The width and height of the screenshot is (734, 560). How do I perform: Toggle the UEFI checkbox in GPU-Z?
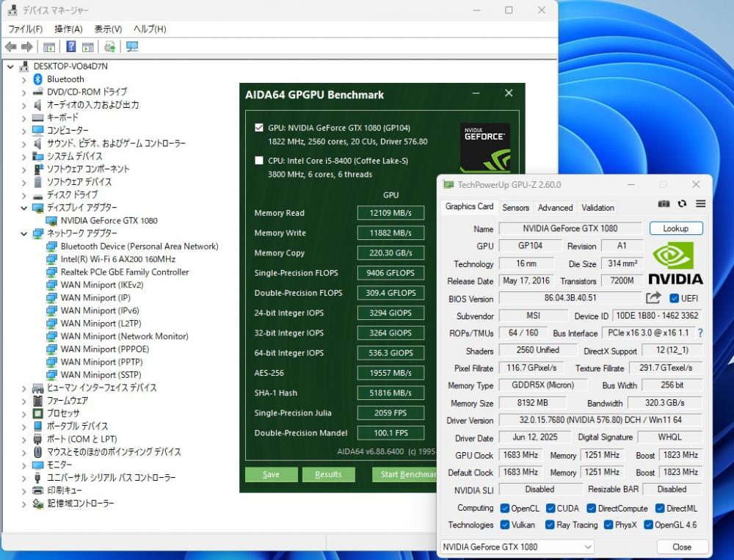[674, 298]
